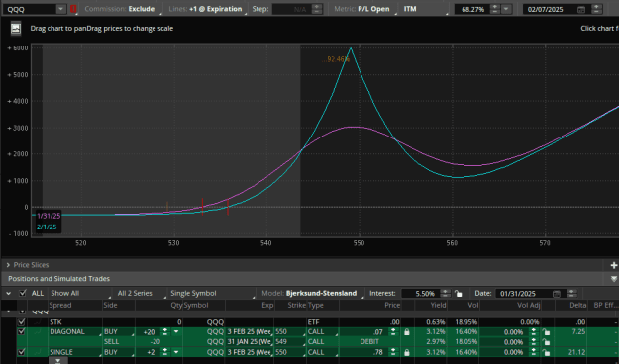Open the 549 strike selector in SELL row
This screenshot has height=364, width=619.
(290, 342)
